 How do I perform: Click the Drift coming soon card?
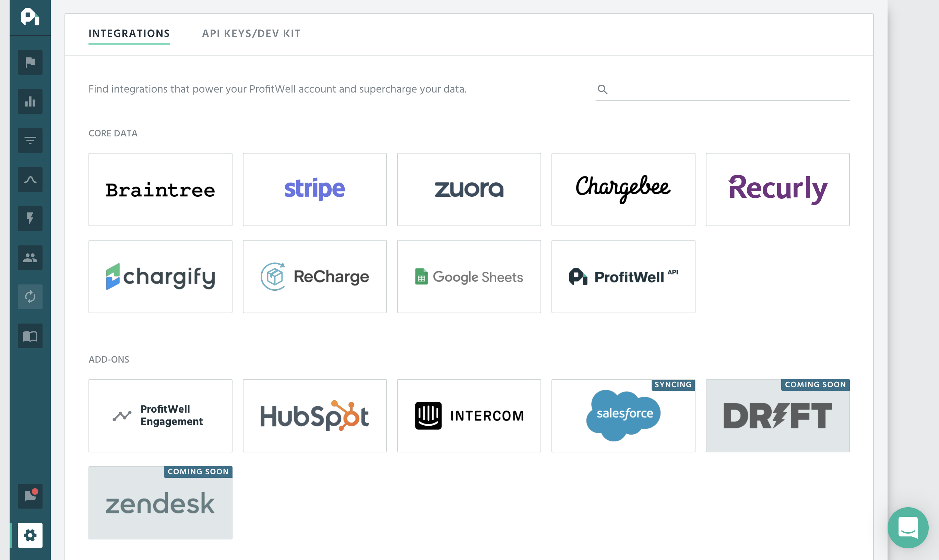[x=778, y=416]
